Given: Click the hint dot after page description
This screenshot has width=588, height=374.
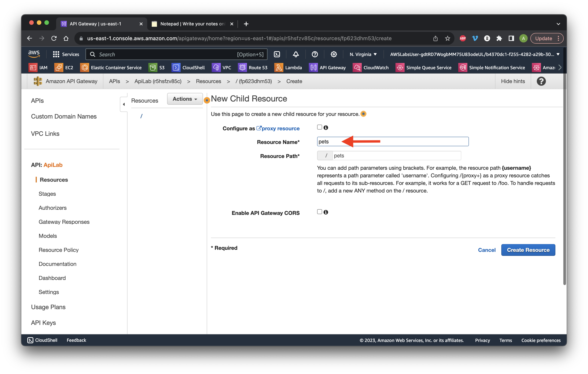Looking at the screenshot, I should (363, 114).
